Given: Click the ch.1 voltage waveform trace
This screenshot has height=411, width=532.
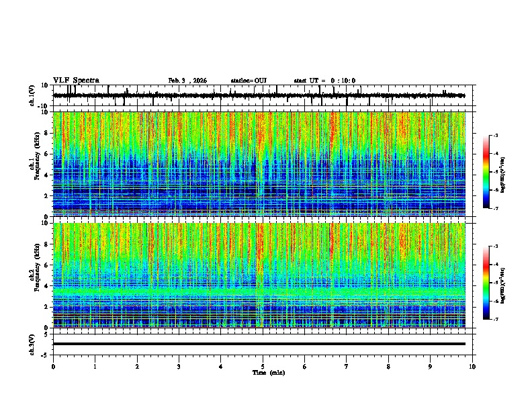Looking at the screenshot, I should click(259, 95).
